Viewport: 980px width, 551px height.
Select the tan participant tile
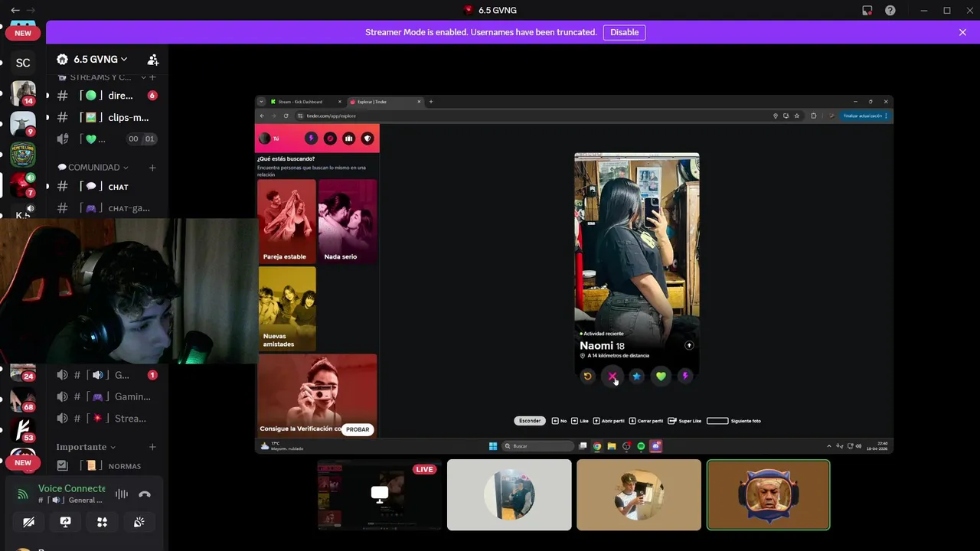639,494
